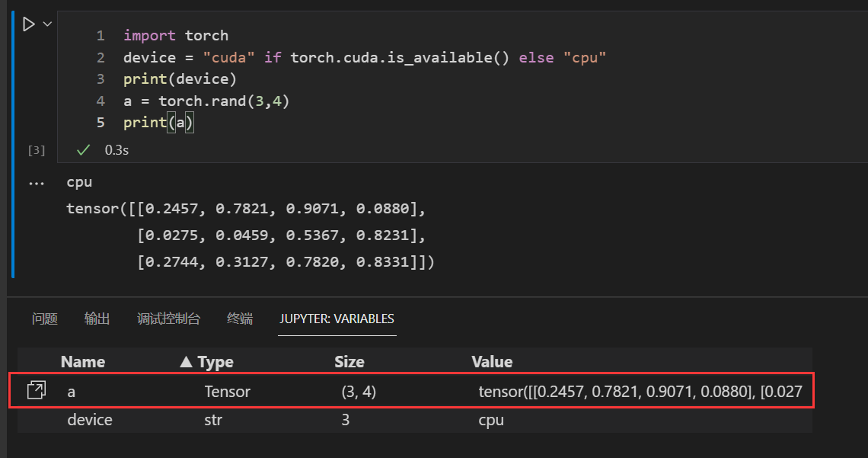Open tensor a in the data viewer
This screenshot has width=868, height=458.
[34, 390]
